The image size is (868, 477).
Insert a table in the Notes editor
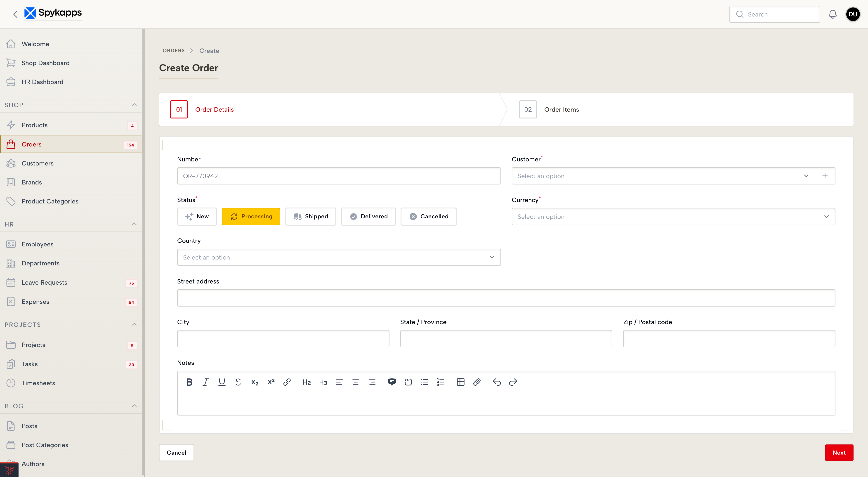460,382
